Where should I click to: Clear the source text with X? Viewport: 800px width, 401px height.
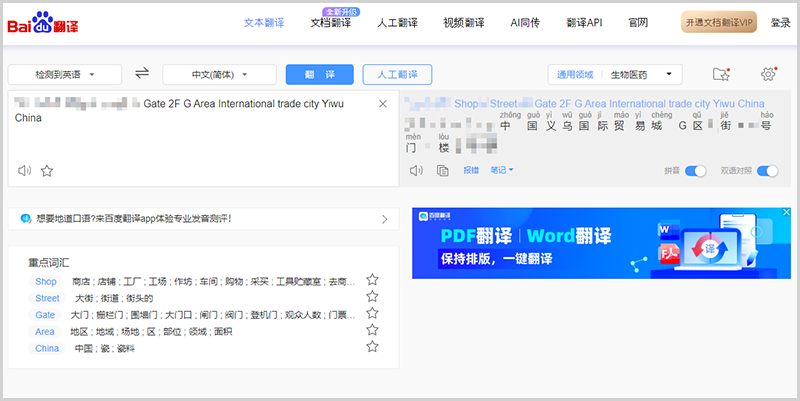point(383,104)
